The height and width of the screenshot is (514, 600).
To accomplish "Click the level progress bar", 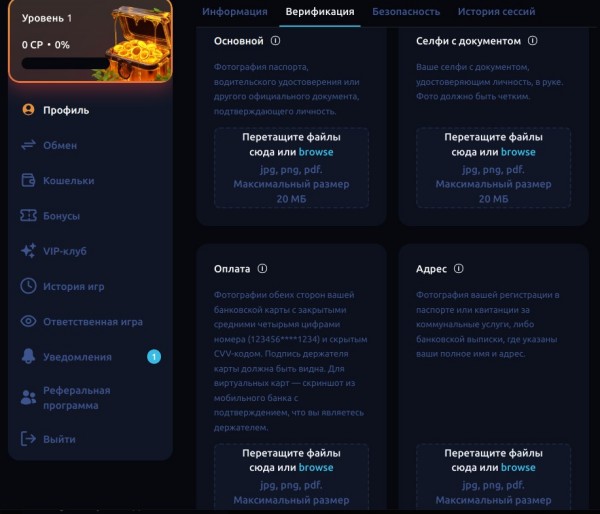I will [x=66, y=64].
